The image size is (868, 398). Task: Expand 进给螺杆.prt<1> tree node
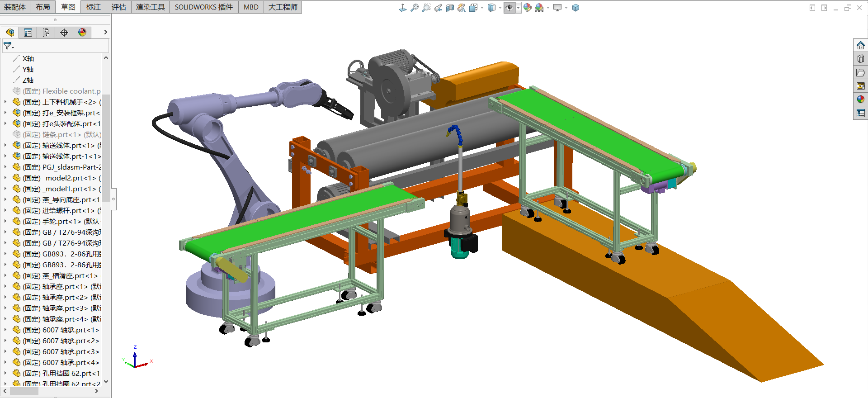click(x=5, y=210)
